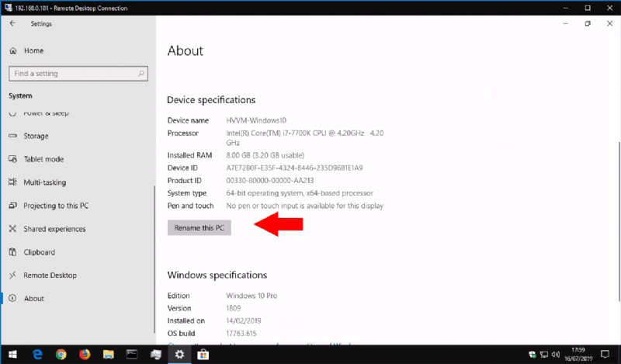Click the network tray icon
Image resolution: width=621 pixels, height=364 pixels.
pos(544,355)
